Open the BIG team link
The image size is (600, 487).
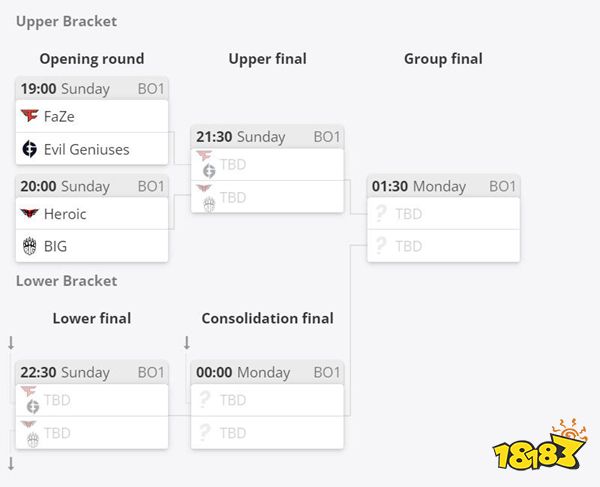point(55,246)
